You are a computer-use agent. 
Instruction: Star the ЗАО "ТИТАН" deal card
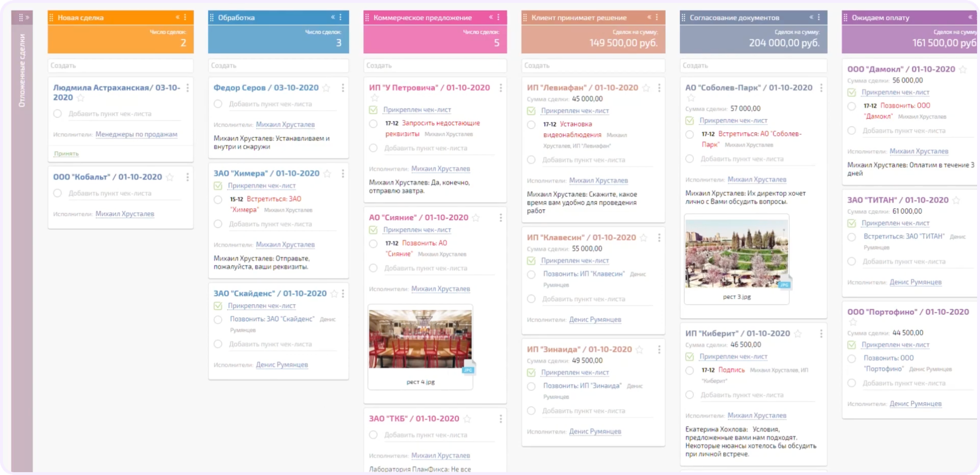click(x=956, y=200)
